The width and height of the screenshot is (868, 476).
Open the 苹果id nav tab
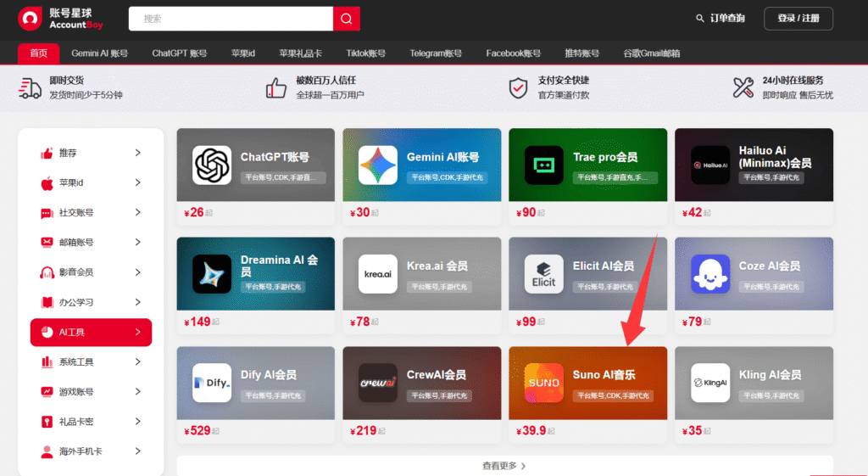tap(243, 53)
